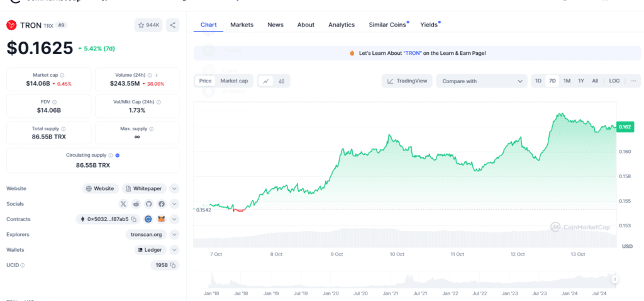Toggle LOG scale on the chart
The width and height of the screenshot is (644, 301).
pos(614,81)
